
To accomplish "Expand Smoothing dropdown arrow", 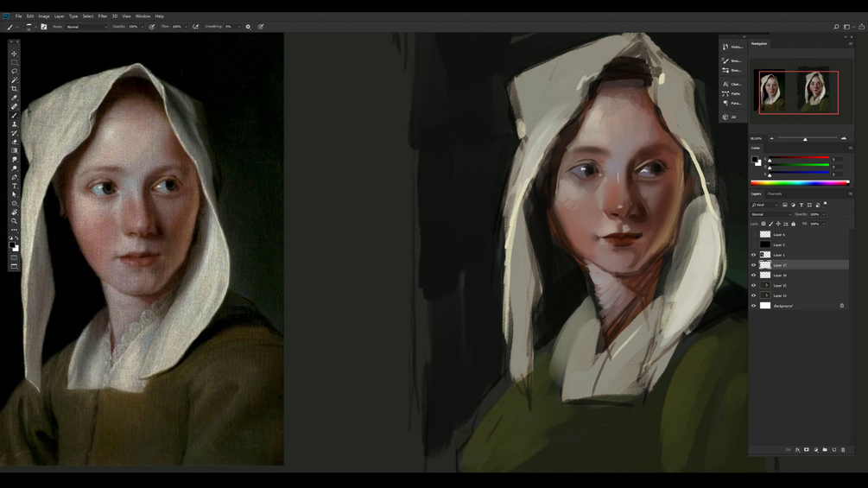I will coord(239,27).
